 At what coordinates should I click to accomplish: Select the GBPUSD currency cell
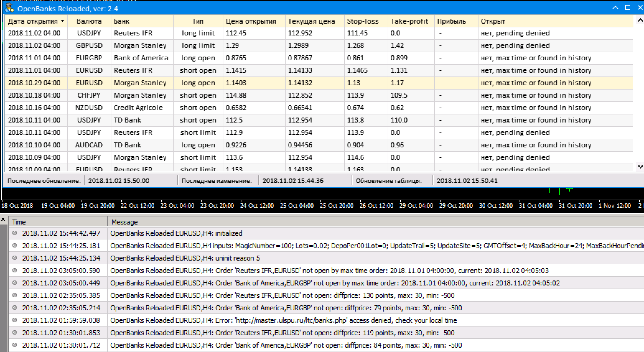tap(89, 45)
